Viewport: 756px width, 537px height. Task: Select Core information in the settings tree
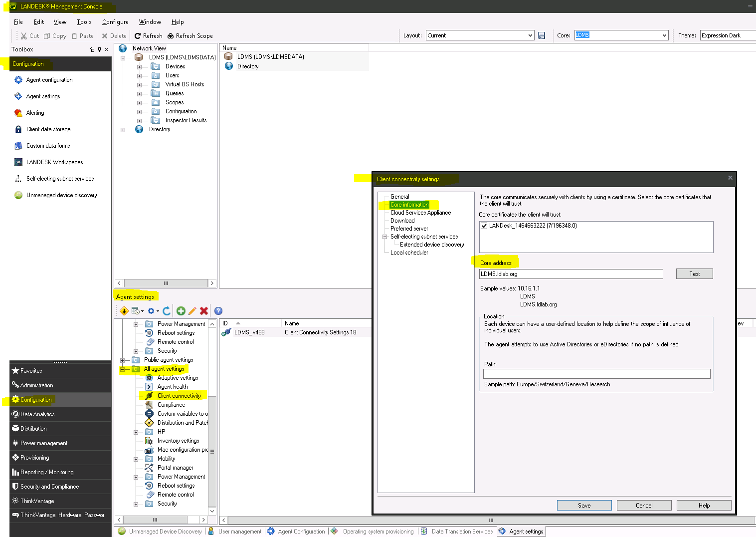(409, 205)
